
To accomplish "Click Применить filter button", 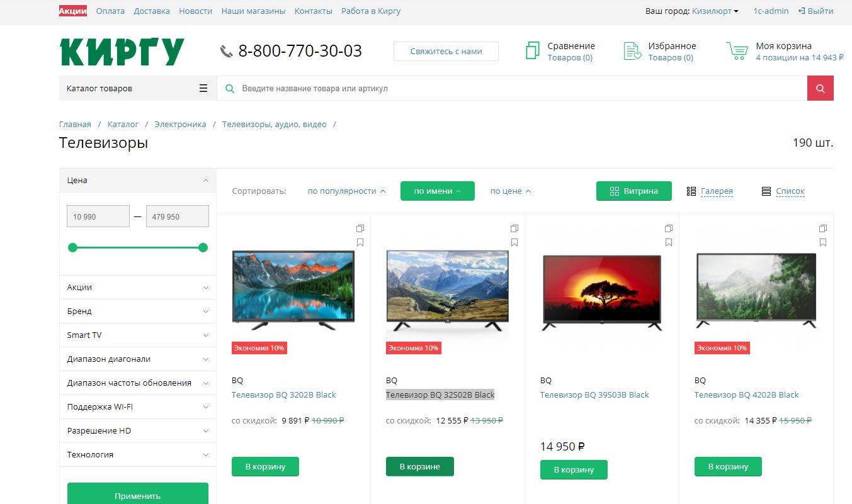I will [138, 495].
